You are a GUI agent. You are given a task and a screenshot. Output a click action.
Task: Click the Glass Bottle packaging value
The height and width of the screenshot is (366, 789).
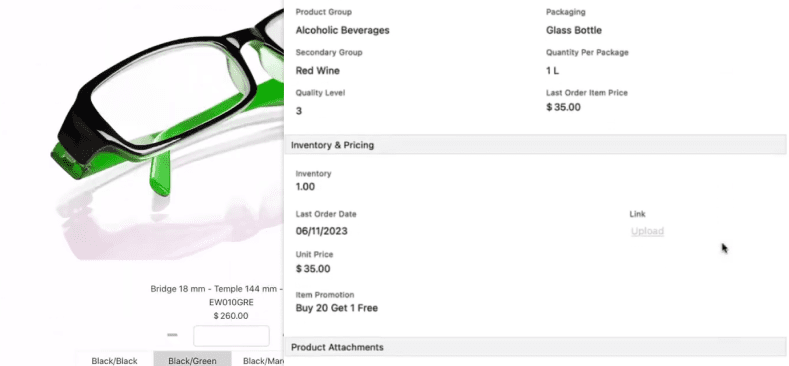coord(574,30)
